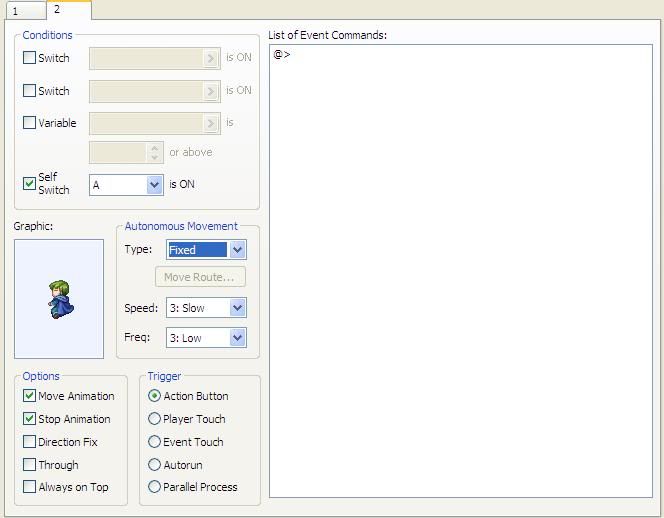Screen dimensions: 664x518
Task: Click the event character graphic preview
Action: coord(59,299)
